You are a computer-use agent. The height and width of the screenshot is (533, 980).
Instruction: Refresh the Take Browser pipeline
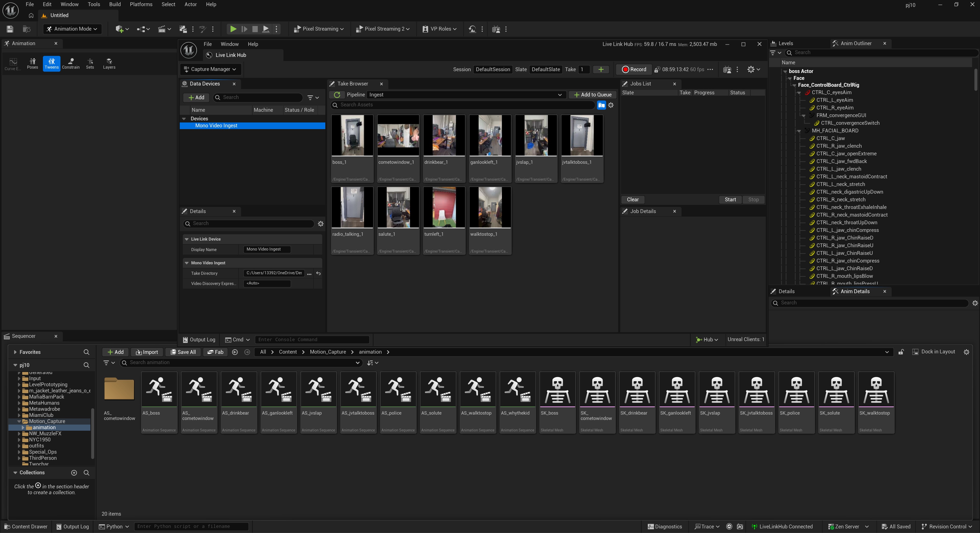(x=337, y=95)
